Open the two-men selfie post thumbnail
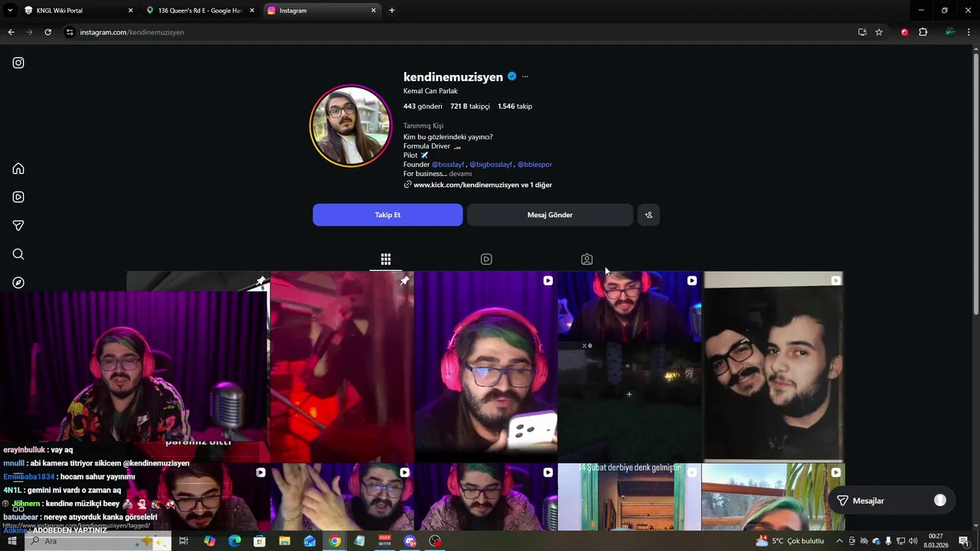 (x=773, y=367)
